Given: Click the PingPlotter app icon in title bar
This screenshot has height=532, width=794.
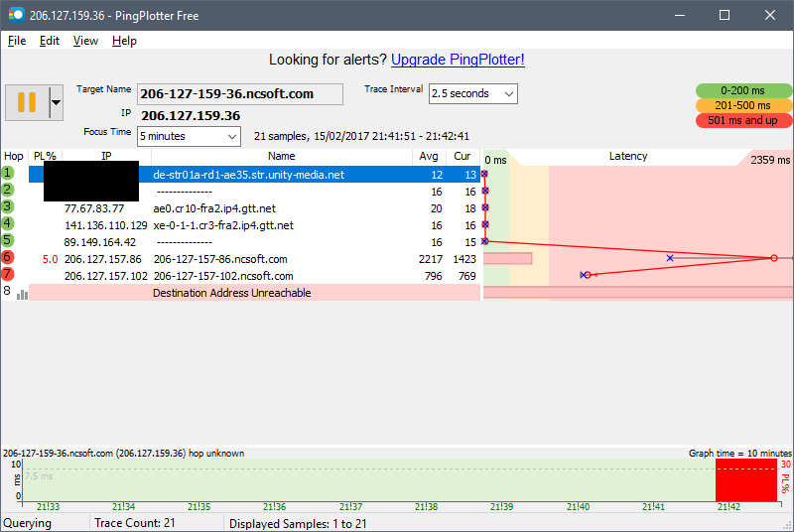Looking at the screenshot, I should tap(16, 15).
